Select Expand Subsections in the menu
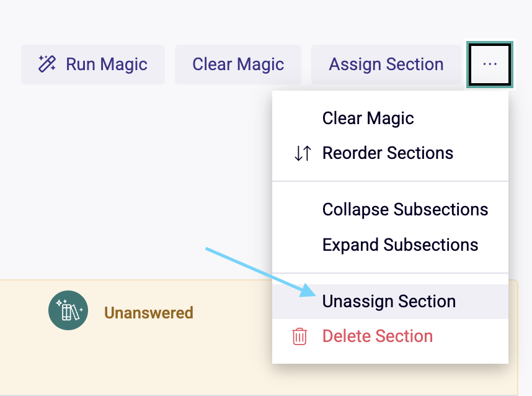 pyautogui.click(x=390, y=245)
